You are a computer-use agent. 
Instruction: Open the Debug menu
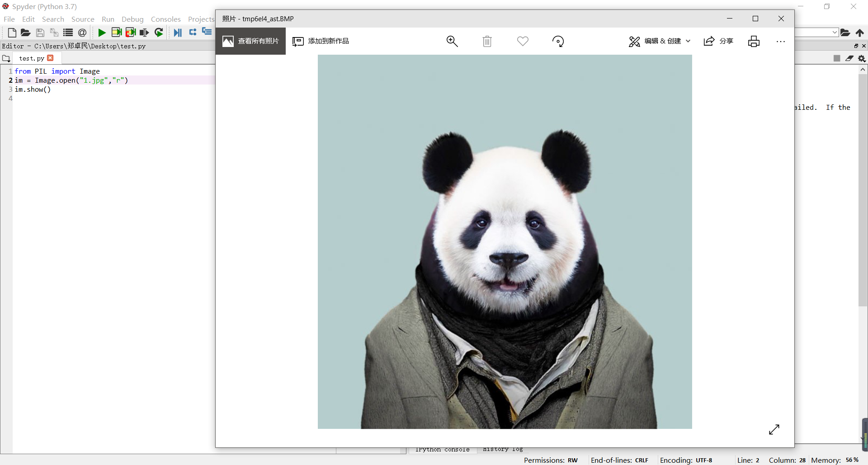(132, 19)
